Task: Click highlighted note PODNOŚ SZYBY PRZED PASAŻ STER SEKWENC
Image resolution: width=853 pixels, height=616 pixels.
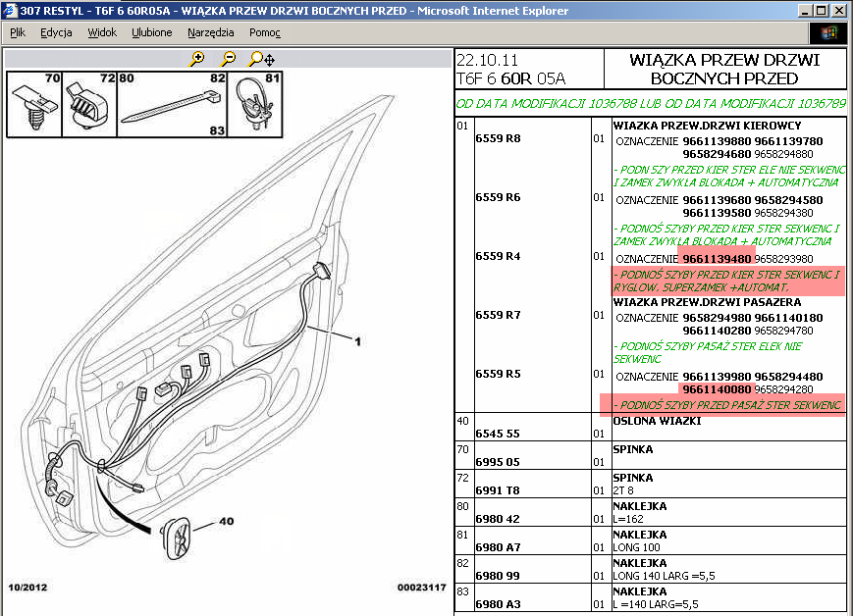Action: click(x=727, y=405)
